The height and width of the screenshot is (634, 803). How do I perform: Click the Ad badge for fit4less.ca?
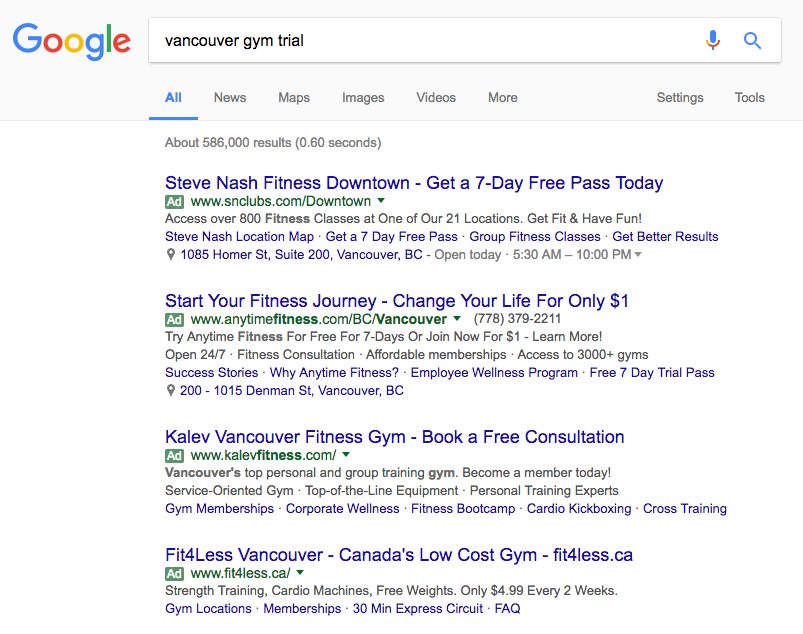174,574
